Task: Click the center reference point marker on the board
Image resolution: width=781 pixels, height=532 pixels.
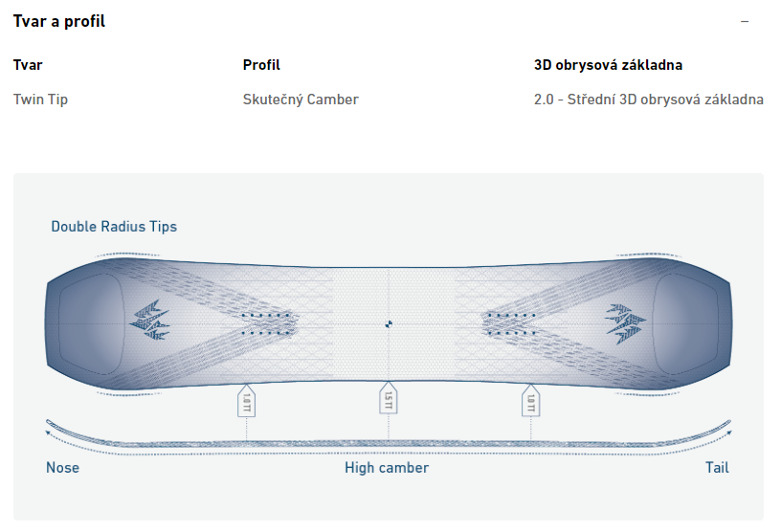Action: coord(389,324)
